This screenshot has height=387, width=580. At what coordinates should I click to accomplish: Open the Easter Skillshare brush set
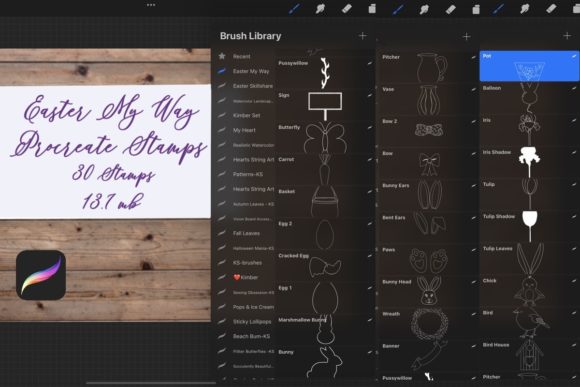click(x=253, y=86)
